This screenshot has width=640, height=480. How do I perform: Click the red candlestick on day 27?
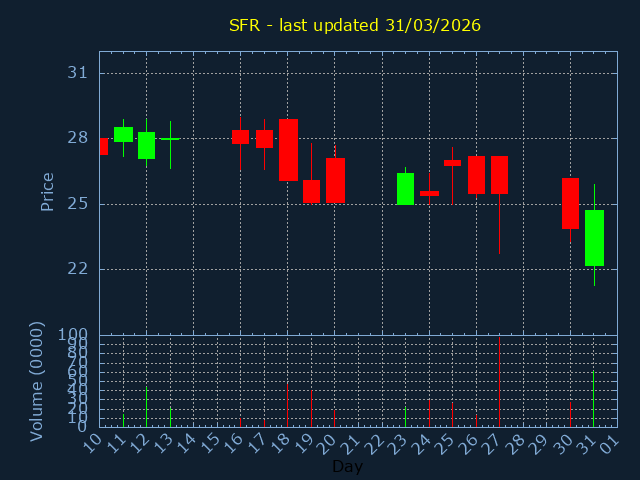499,175
